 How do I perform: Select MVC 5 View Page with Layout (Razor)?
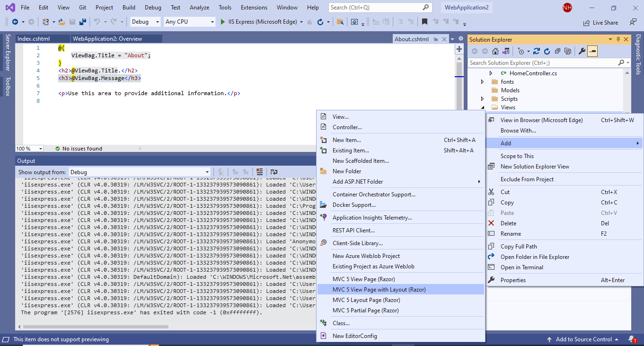pos(379,289)
